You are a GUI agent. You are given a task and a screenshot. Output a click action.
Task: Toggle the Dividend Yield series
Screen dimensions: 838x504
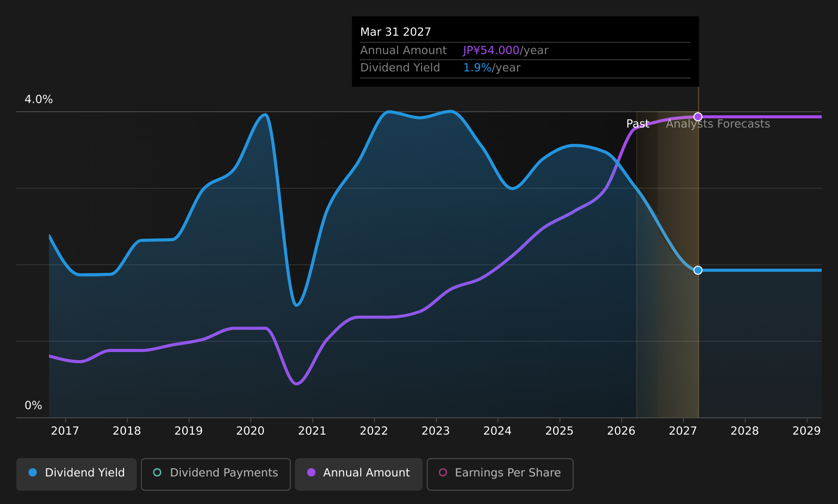point(77,474)
